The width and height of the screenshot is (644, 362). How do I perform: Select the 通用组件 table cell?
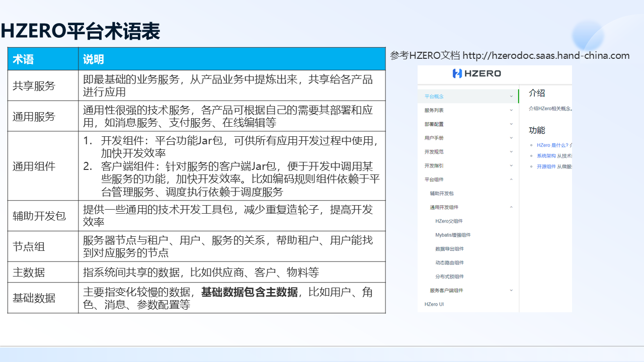(43, 166)
